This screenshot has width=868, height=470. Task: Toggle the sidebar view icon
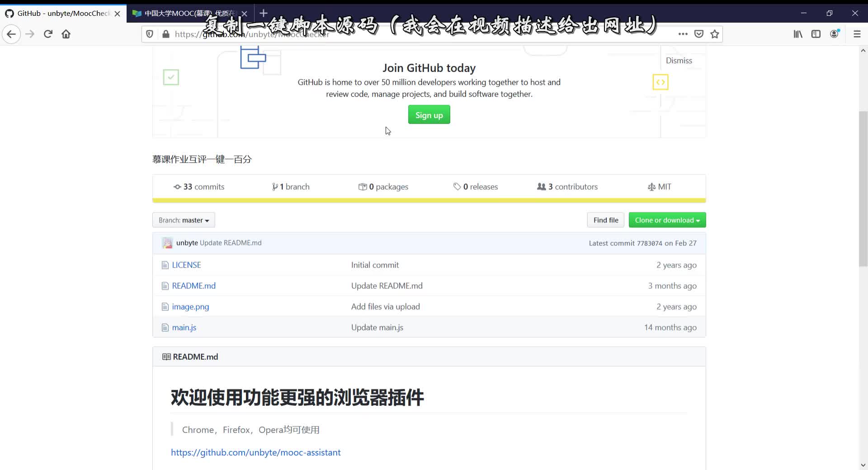click(x=816, y=34)
